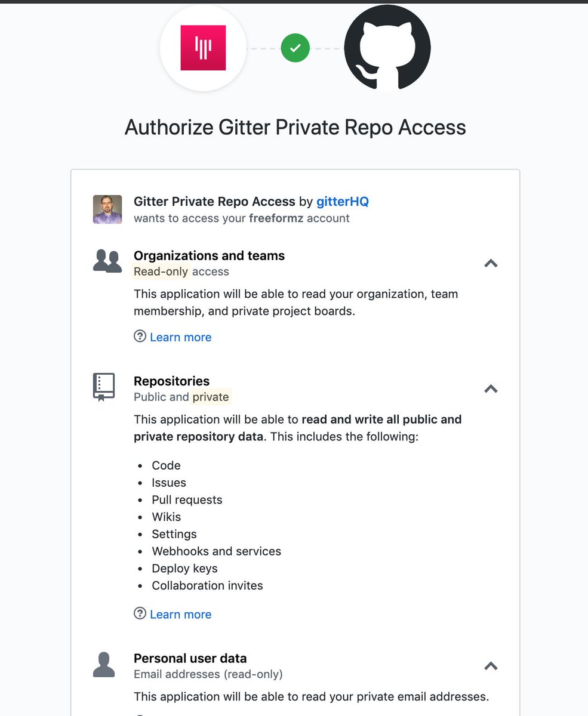This screenshot has width=588, height=716.
Task: Click the Personal user data person icon
Action: (104, 665)
